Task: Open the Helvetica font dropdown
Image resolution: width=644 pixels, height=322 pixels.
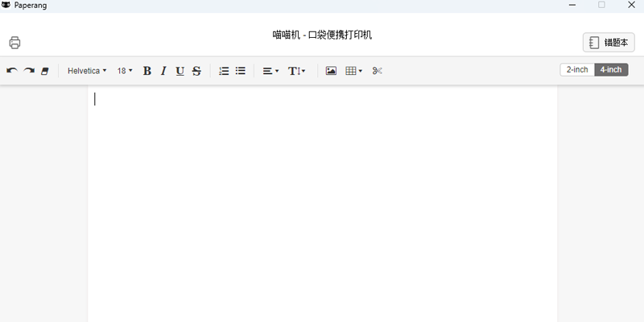Action: pyautogui.click(x=87, y=71)
